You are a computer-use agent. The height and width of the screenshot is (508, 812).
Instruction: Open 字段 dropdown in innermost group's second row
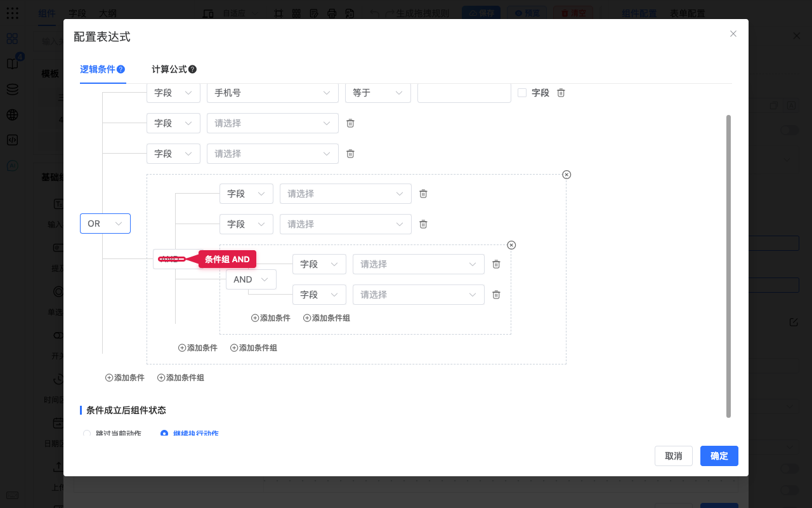pos(319,295)
